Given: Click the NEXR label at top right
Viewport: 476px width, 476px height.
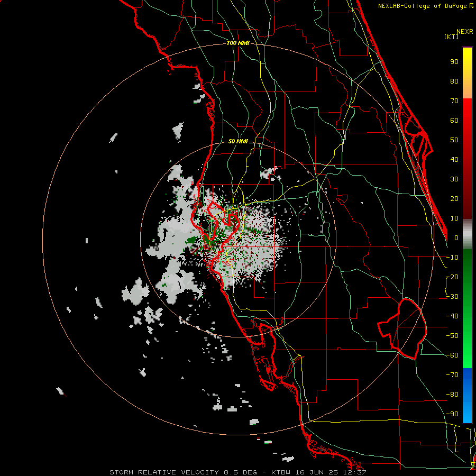Looking at the screenshot, I should (x=465, y=32).
